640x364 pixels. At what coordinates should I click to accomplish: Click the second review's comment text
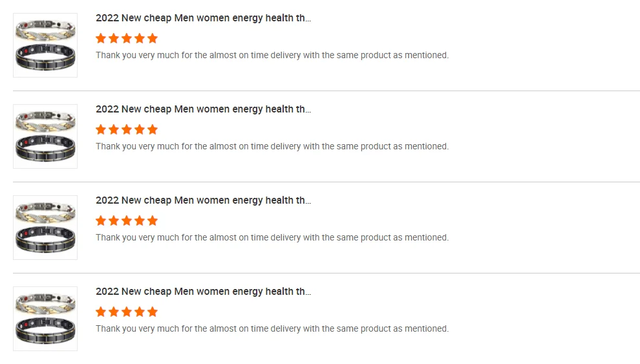272,147
